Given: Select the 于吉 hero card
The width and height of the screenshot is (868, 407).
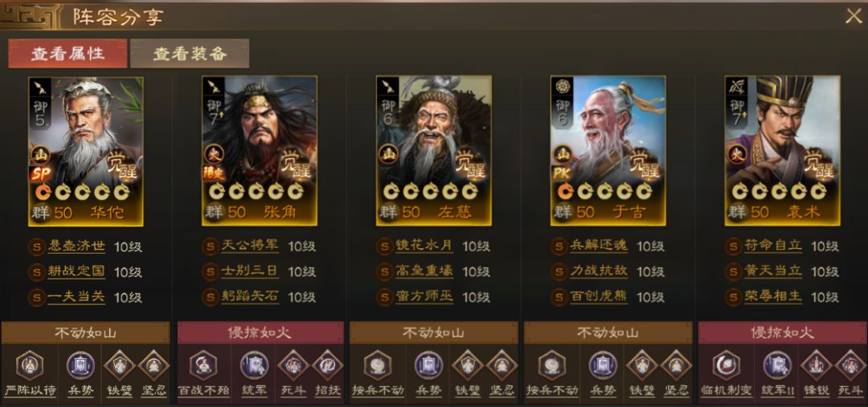Looking at the screenshot, I should click(608, 151).
